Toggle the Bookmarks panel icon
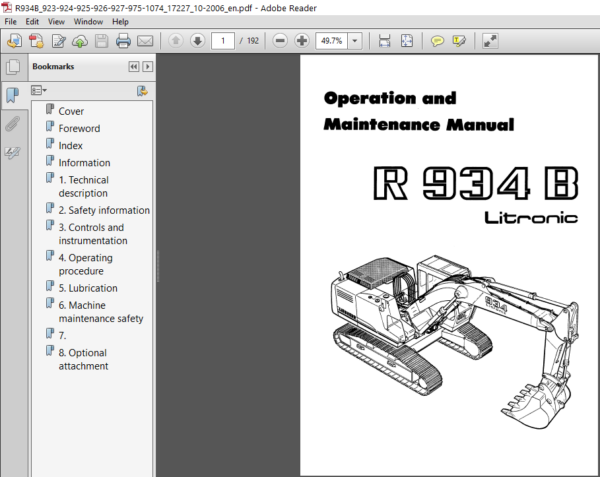 (x=13, y=95)
